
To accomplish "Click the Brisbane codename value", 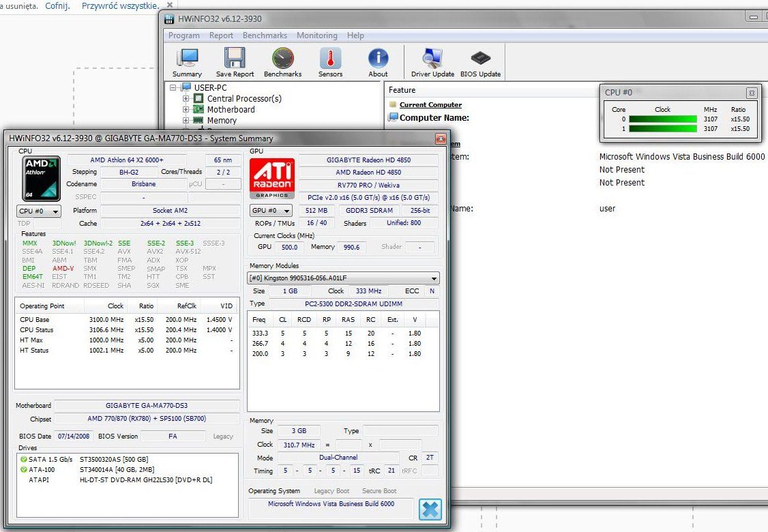I will pos(143,184).
